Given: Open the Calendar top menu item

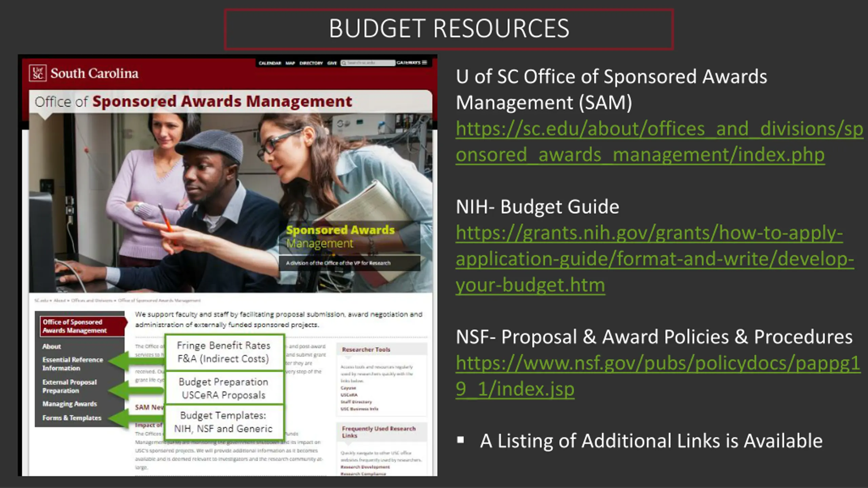Looking at the screenshot, I should pos(270,63).
